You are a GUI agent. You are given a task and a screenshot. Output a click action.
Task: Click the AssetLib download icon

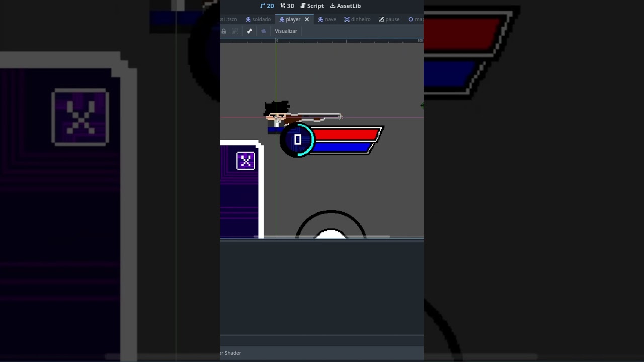coord(333,6)
